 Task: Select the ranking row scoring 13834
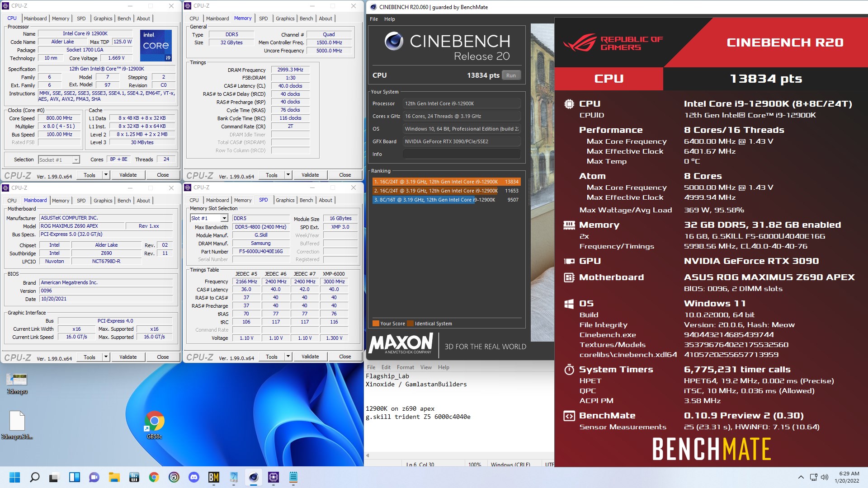point(446,182)
